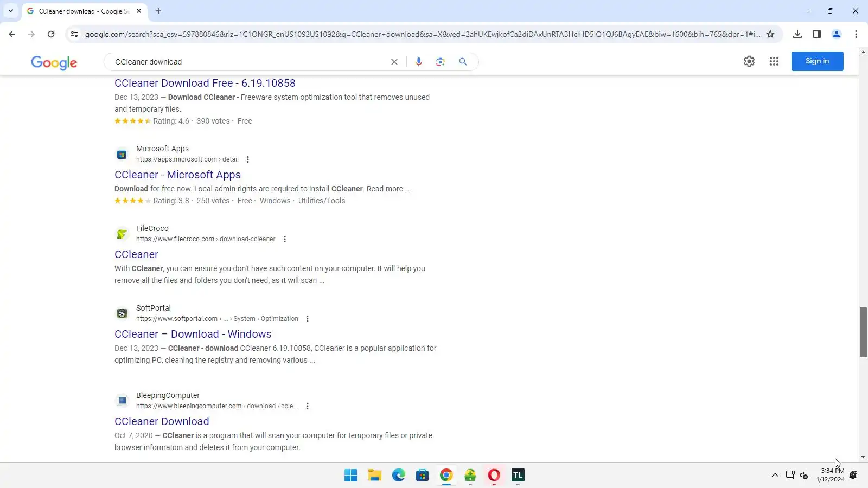Open the taskbar clock and calendar

pyautogui.click(x=831, y=475)
